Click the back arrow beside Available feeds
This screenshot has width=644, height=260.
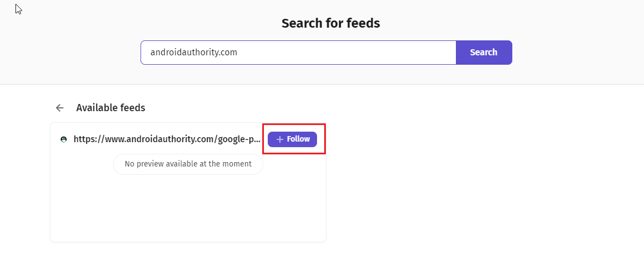point(60,108)
